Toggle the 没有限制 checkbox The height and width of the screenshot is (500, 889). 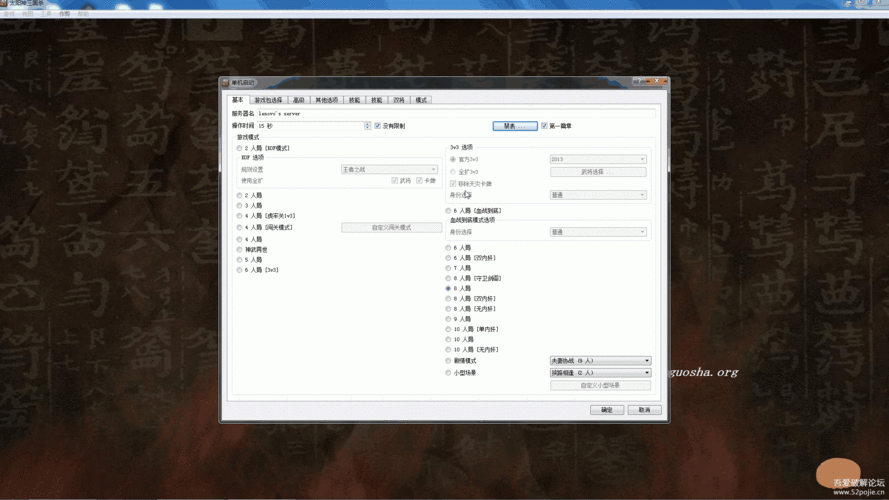coord(378,126)
